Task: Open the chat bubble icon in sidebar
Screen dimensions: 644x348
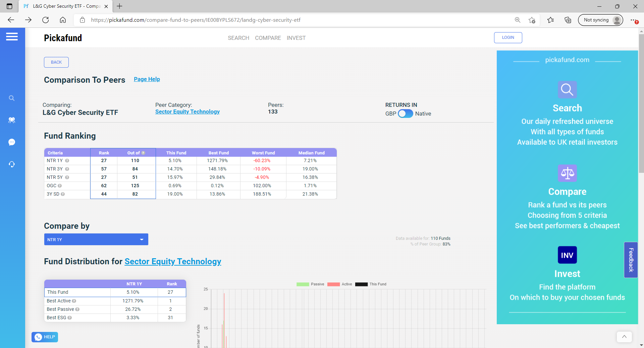Action: (12, 142)
